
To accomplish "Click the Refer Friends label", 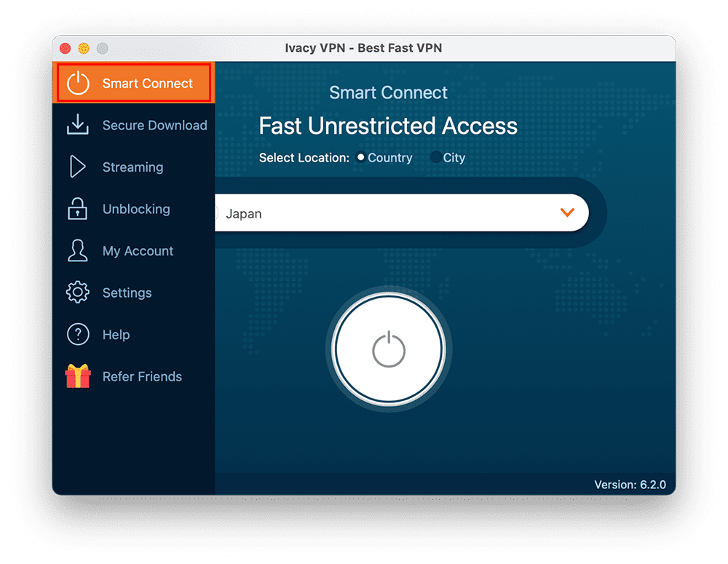I will (x=141, y=376).
